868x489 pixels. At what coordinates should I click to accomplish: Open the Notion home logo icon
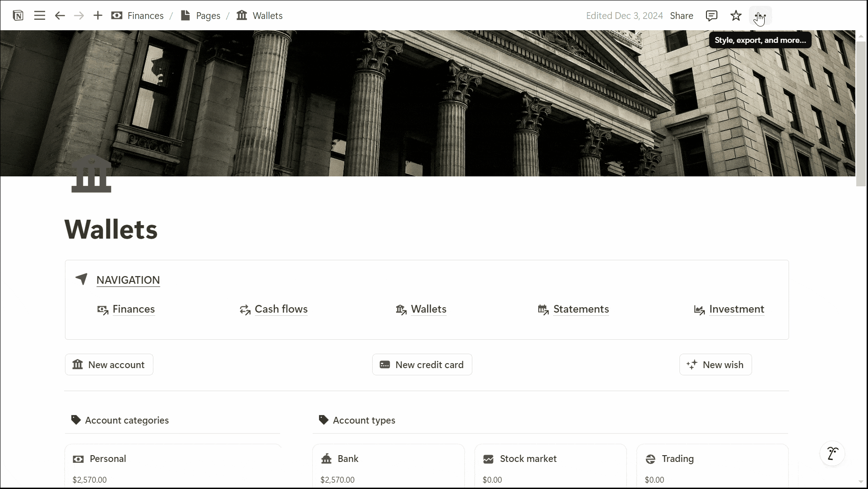click(x=18, y=16)
